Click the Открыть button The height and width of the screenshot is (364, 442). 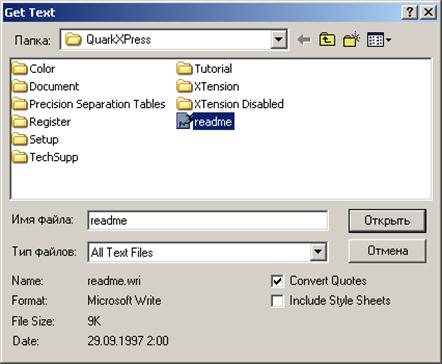point(387,221)
